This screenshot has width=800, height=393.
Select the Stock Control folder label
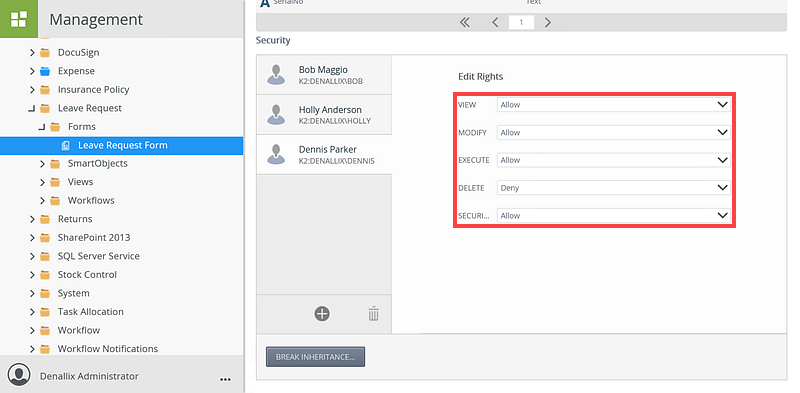(87, 275)
